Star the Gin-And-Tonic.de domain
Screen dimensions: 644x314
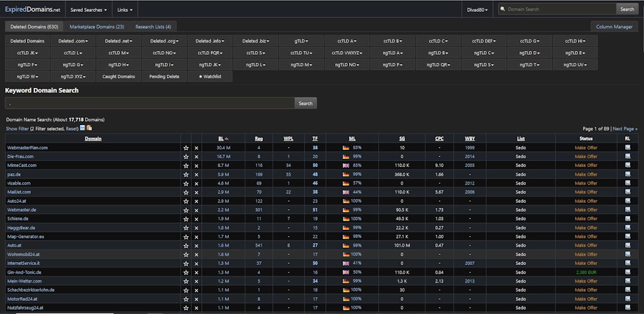click(186, 273)
